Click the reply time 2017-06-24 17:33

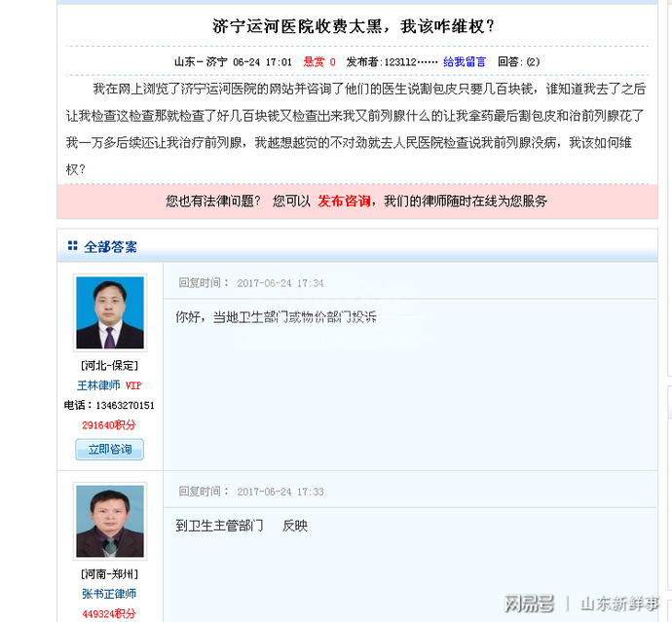pyautogui.click(x=280, y=492)
